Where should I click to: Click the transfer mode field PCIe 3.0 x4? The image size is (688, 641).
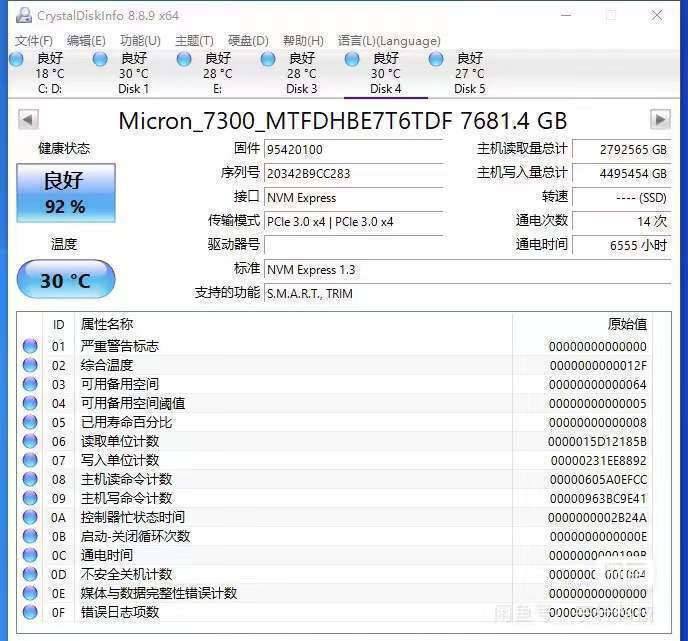(x=353, y=222)
